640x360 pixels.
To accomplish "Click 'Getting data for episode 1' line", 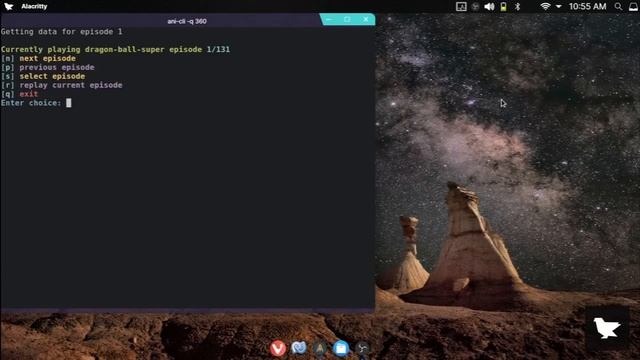I will [x=62, y=31].
